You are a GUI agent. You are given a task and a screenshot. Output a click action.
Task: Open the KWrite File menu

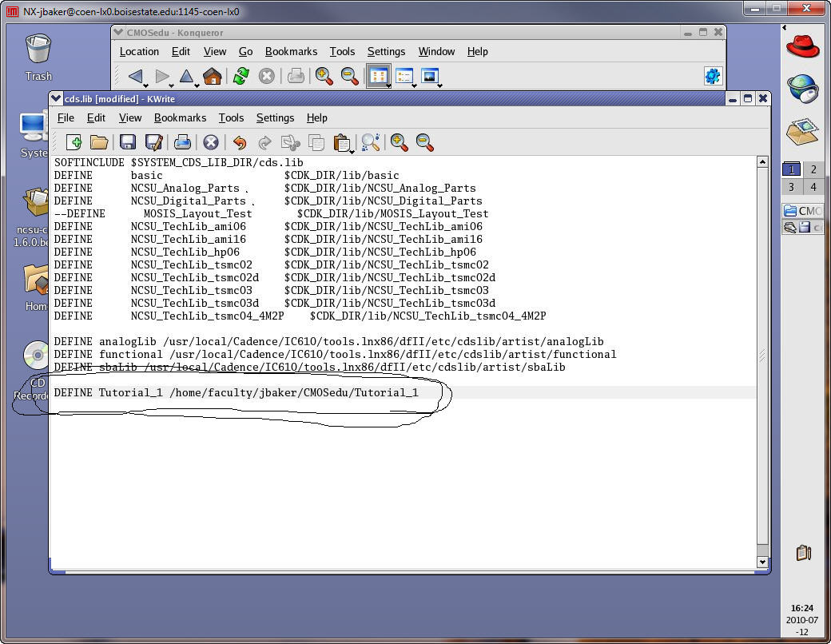[x=66, y=117]
